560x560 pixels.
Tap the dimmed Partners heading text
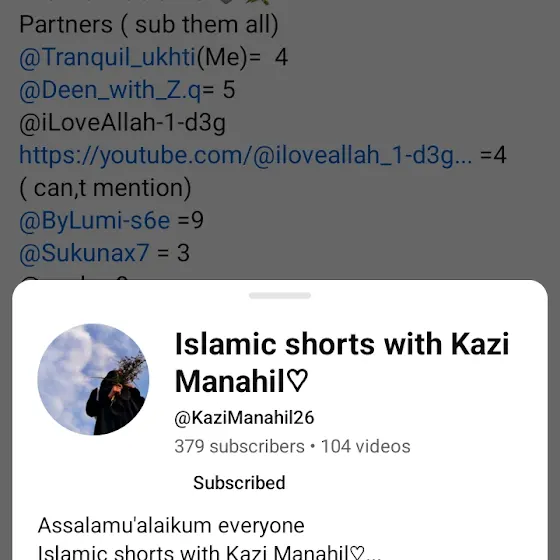pyautogui.click(x=149, y=25)
